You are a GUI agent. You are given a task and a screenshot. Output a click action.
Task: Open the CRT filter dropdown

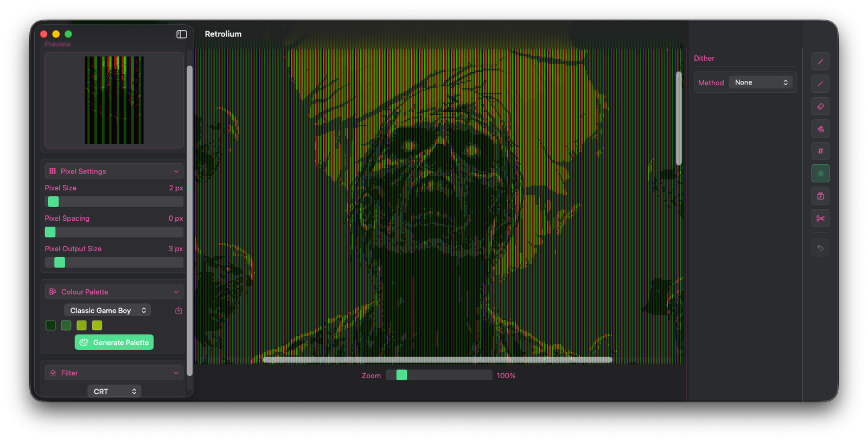click(x=114, y=391)
